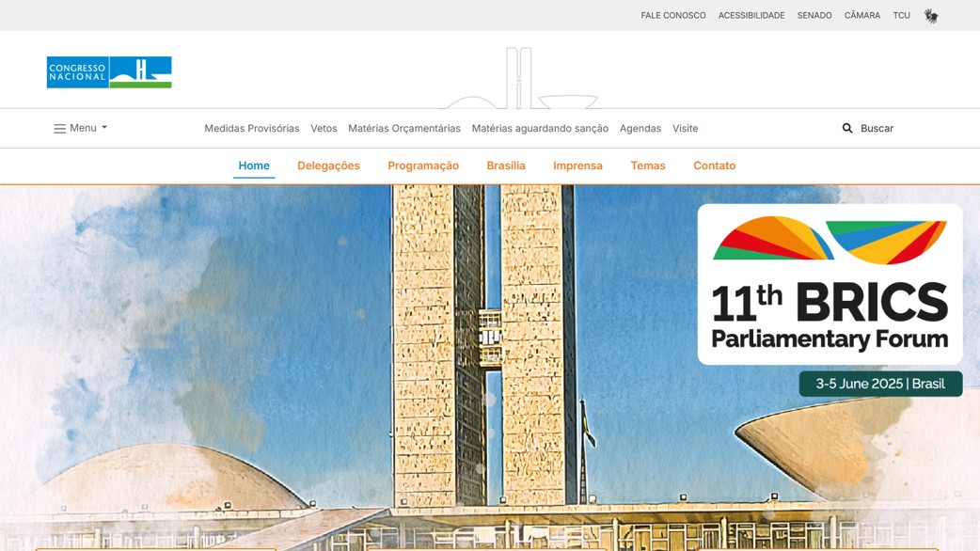Open the TCU link
980x551 pixels.
[x=901, y=16]
